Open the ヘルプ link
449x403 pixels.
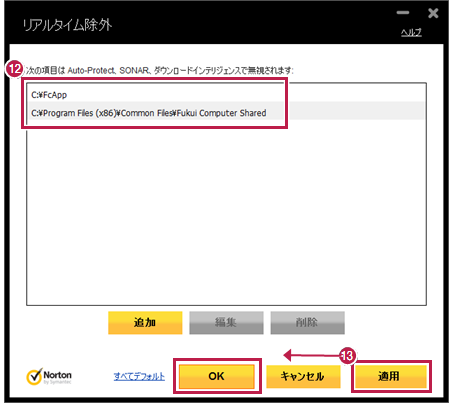(x=411, y=32)
